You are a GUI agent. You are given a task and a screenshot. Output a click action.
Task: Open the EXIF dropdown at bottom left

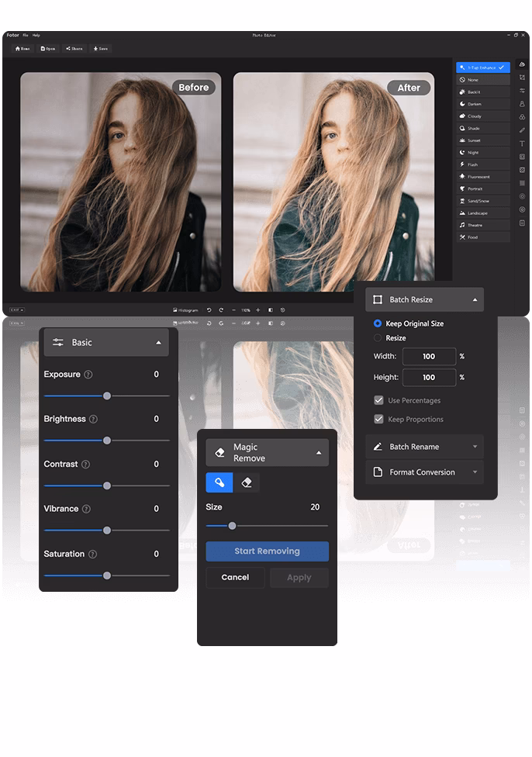(17, 310)
